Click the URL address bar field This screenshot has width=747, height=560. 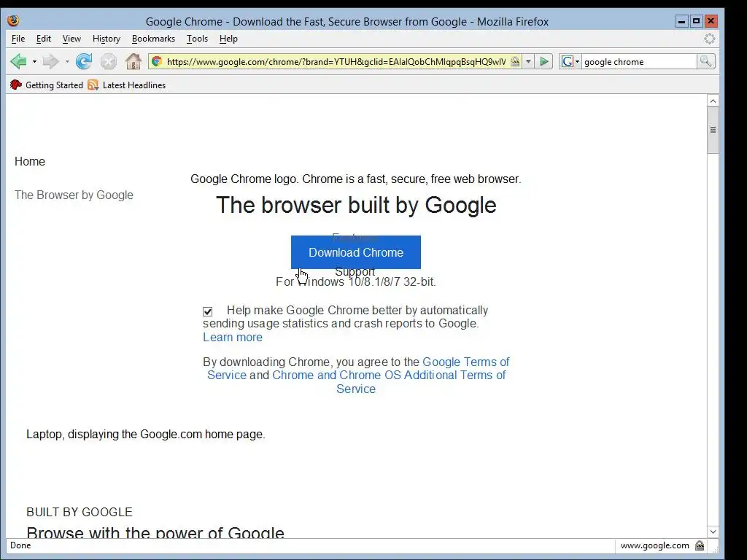336,61
